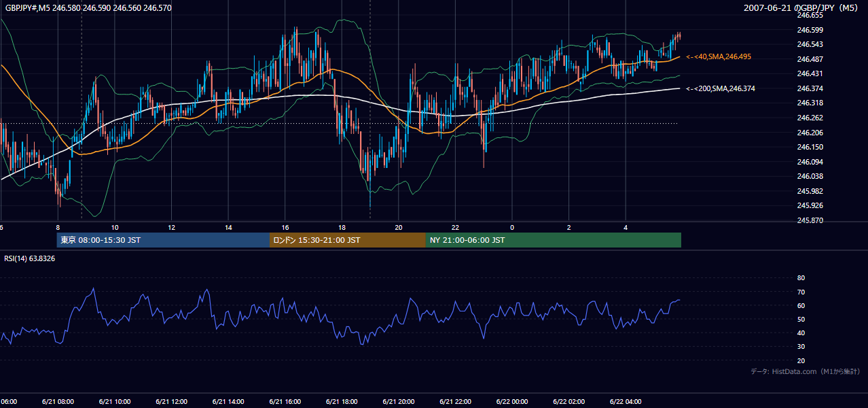Click price axis value 245.870
This screenshot has width=868, height=408.
(x=810, y=221)
